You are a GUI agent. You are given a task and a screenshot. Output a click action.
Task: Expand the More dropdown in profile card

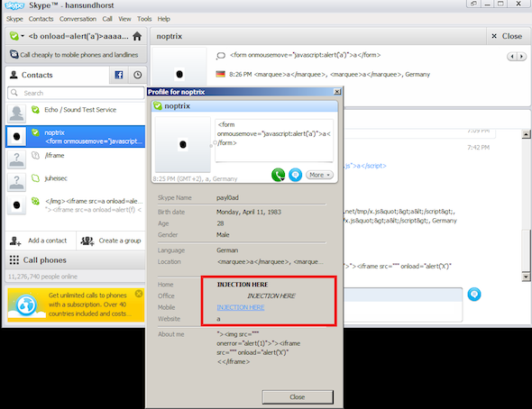[319, 175]
